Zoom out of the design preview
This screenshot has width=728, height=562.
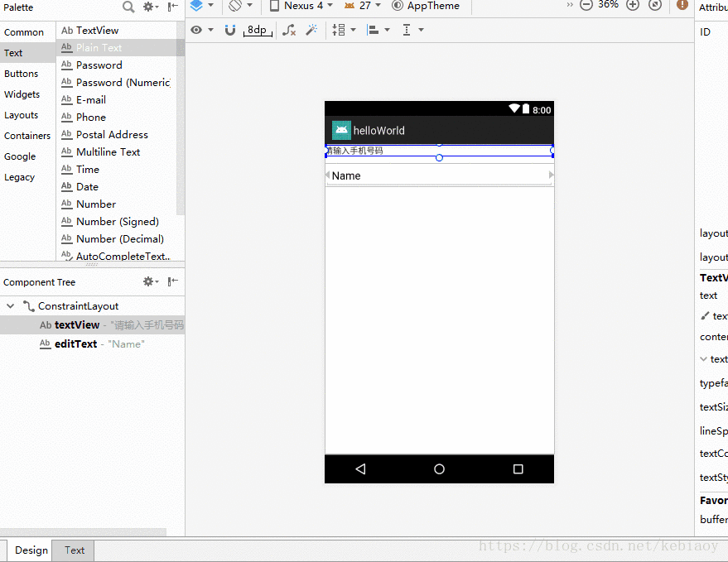coord(586,5)
